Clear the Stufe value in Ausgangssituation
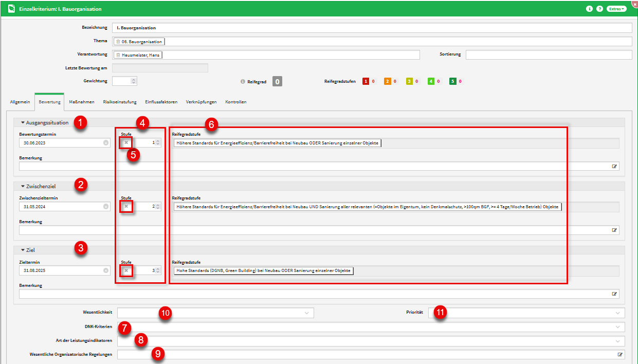 [x=126, y=143]
